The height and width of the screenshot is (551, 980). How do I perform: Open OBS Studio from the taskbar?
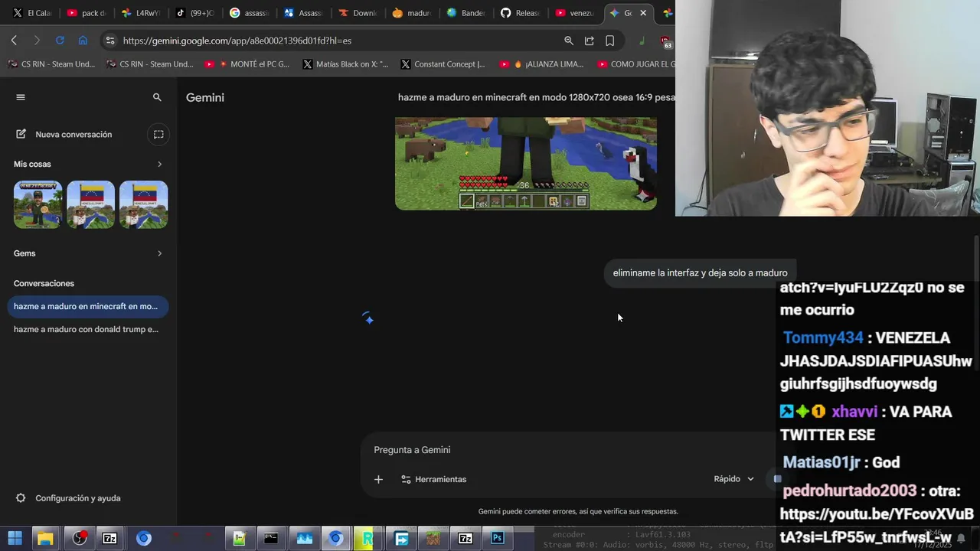tap(80, 538)
